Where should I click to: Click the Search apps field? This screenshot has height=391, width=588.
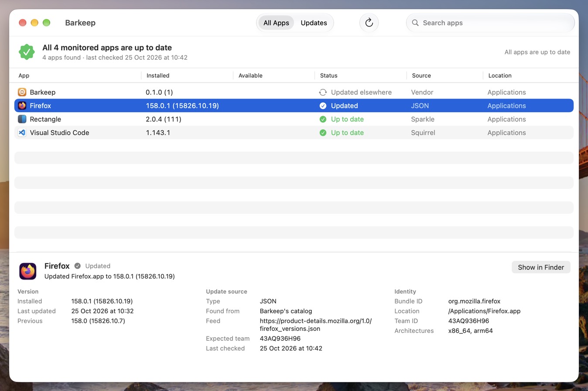point(490,23)
